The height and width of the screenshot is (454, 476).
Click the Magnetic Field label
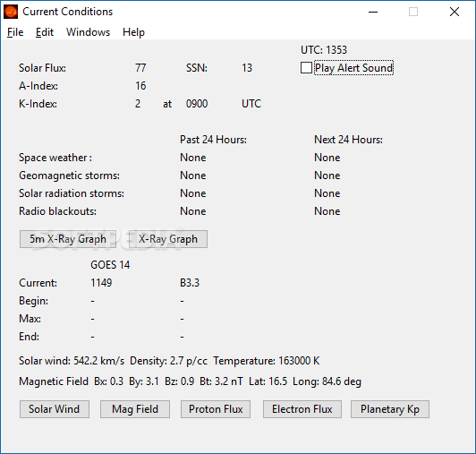[x=54, y=381]
